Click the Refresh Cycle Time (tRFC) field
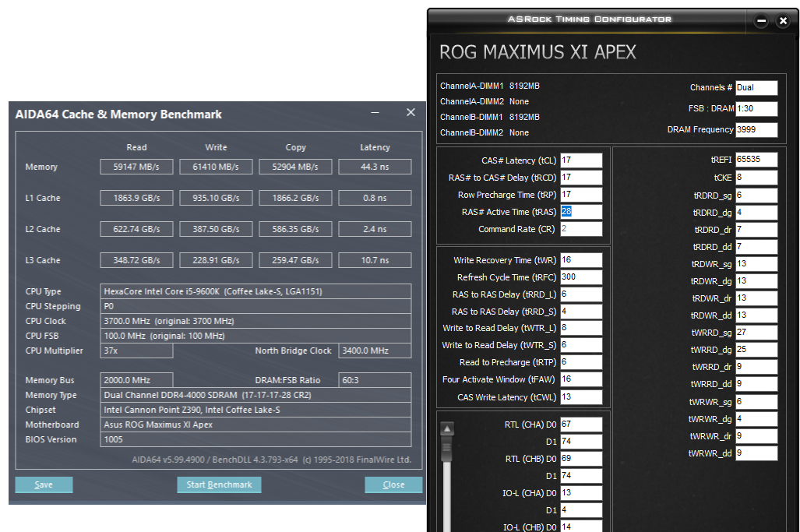Viewport: 800px width, 532px height. click(x=581, y=277)
